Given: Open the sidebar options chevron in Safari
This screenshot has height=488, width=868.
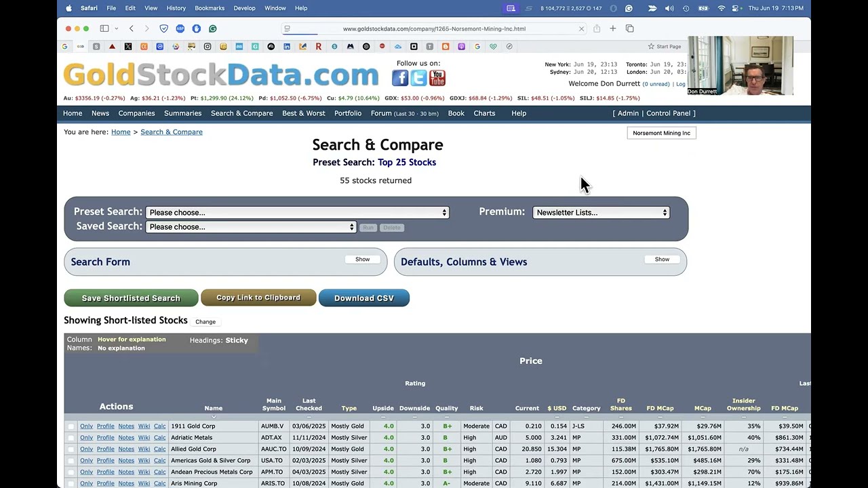Looking at the screenshot, I should (117, 28).
